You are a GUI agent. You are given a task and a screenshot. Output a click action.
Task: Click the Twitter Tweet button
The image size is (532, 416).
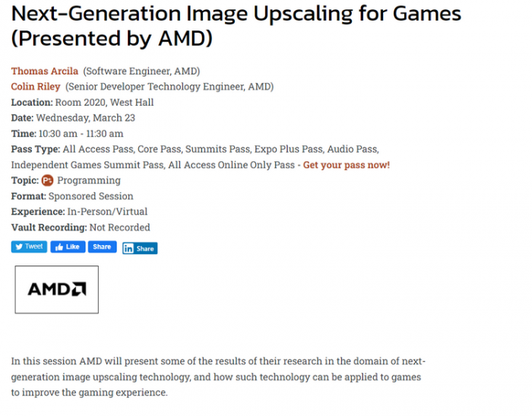click(29, 247)
